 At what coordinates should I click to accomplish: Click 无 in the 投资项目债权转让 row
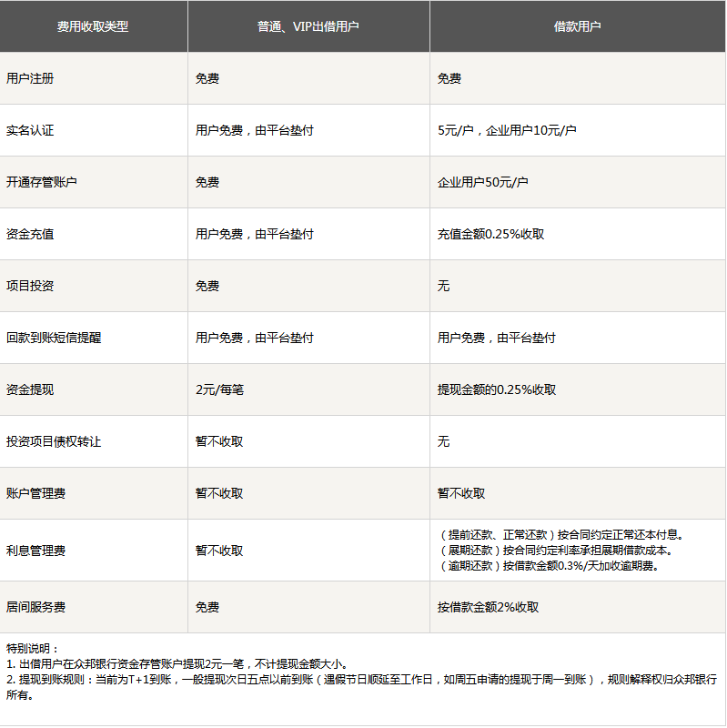click(444, 441)
